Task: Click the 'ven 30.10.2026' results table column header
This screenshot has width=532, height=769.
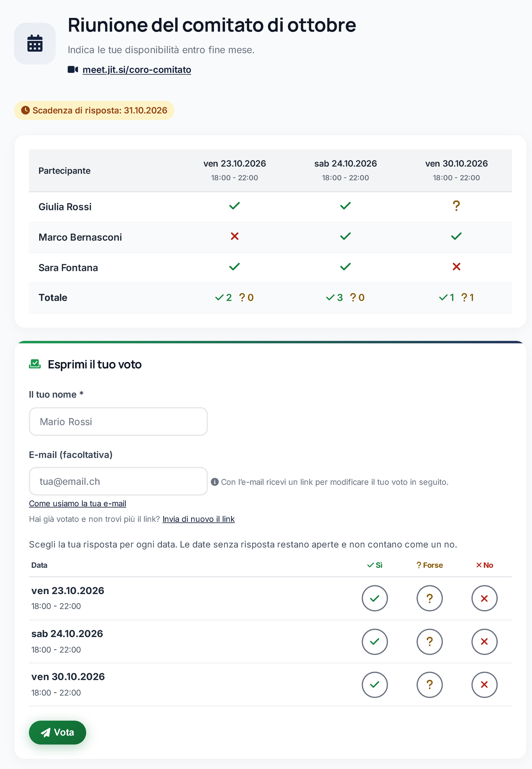Action: click(456, 170)
